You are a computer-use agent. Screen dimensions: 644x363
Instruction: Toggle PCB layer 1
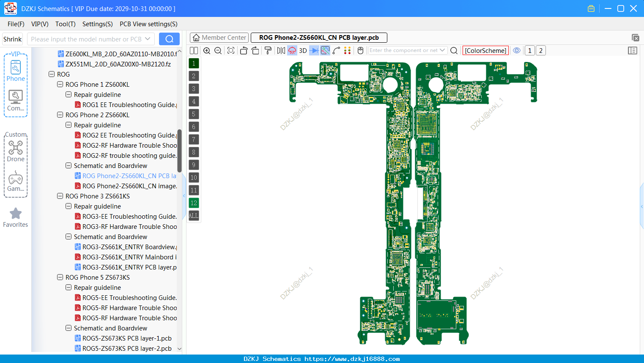pos(194,63)
